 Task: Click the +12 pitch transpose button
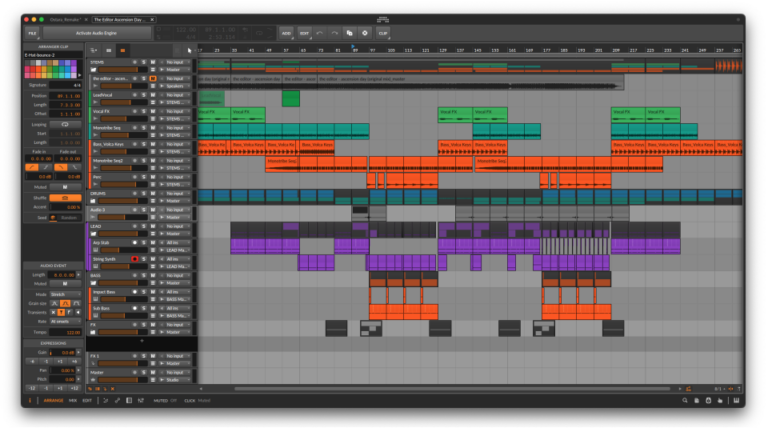pyautogui.click(x=74, y=388)
